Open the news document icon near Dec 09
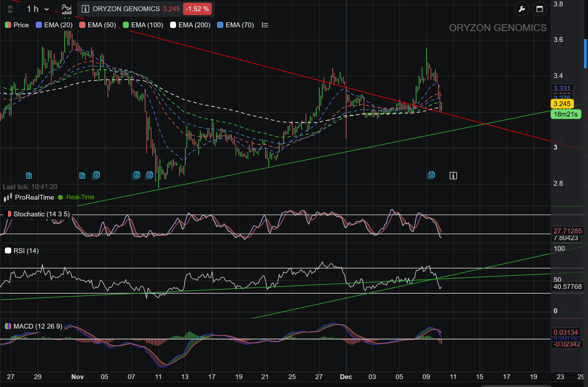588x387 pixels. coord(431,175)
